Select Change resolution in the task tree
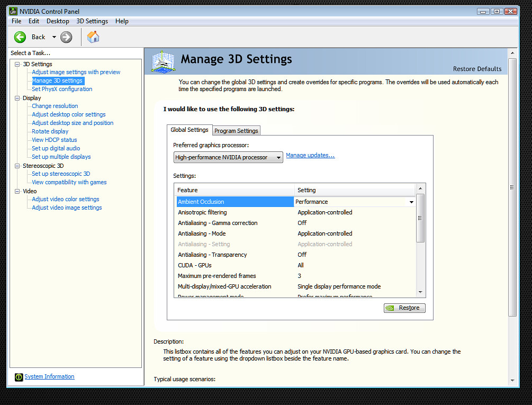This screenshot has height=405, width=532. click(55, 106)
